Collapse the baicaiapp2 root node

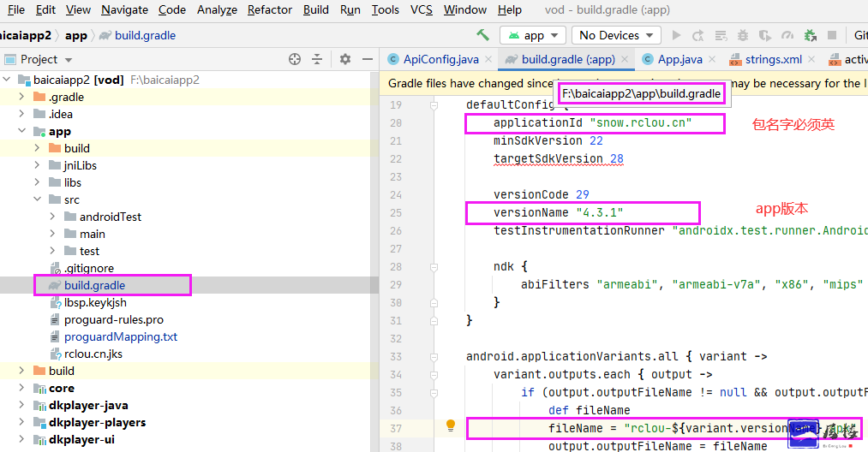point(7,80)
